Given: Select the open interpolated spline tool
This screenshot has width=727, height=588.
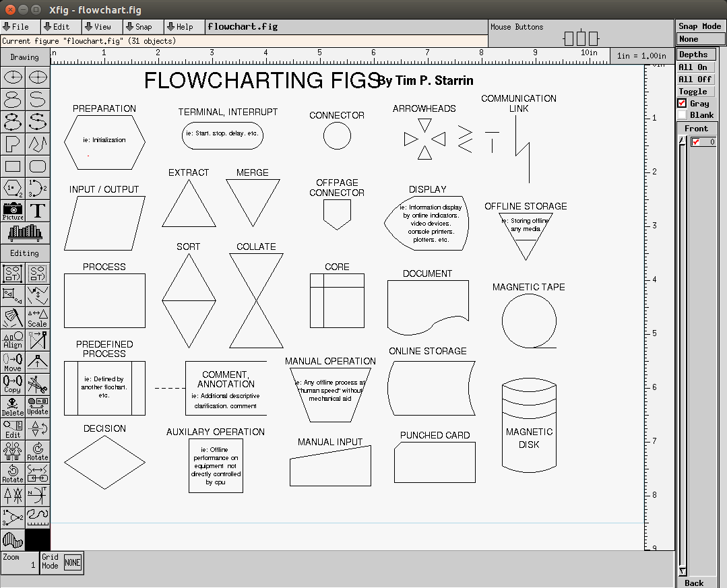Looking at the screenshot, I should tap(38, 121).
